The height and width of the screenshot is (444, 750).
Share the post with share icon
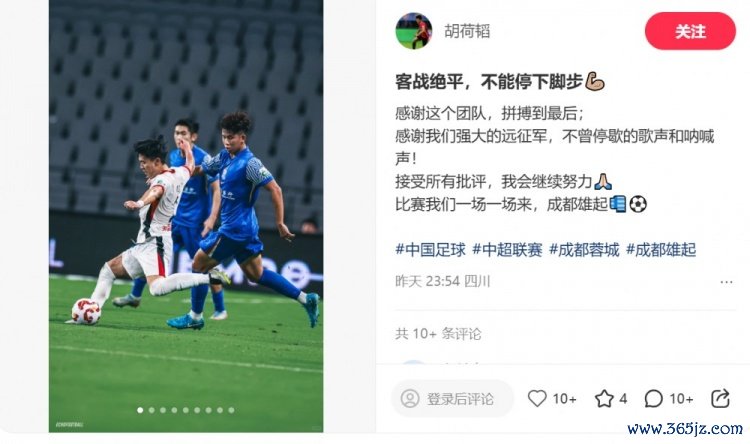point(720,398)
